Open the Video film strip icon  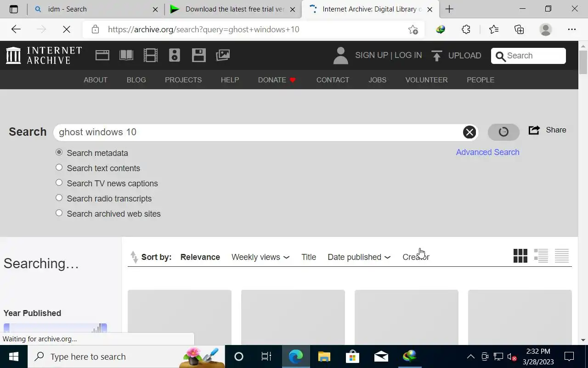tap(151, 55)
